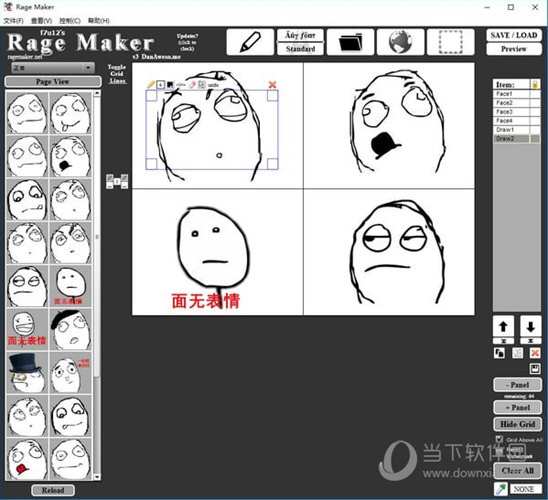
Task: Click the face list scroll up arrow
Action: coord(97,93)
